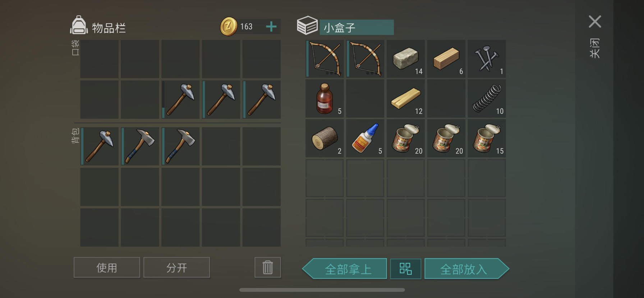This screenshot has width=644, height=298.
Task: Click the 使用 button
Action: (x=107, y=267)
